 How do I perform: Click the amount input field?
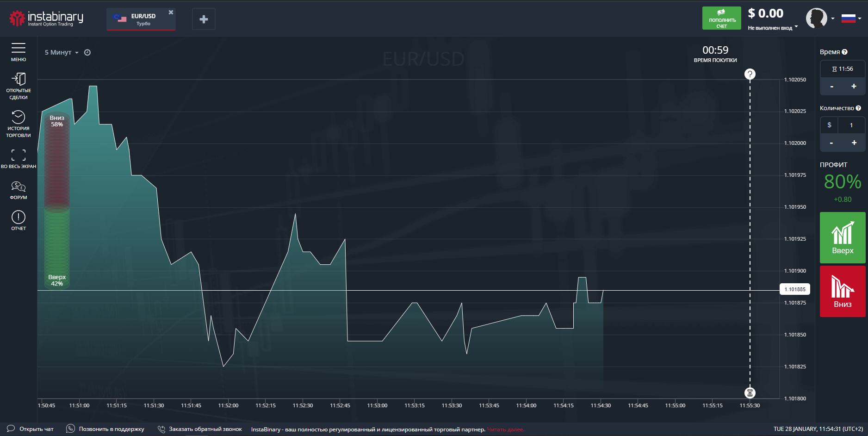850,125
